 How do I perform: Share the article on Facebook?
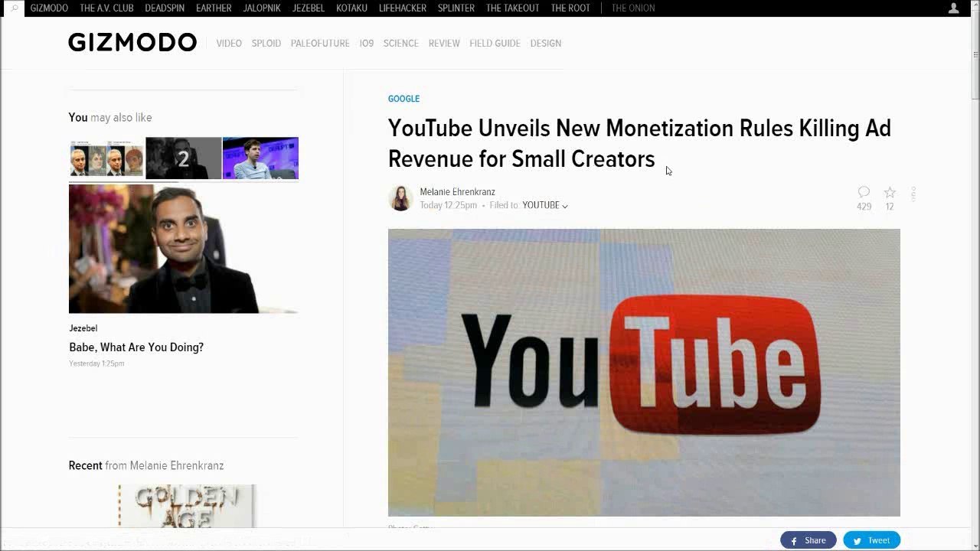click(808, 540)
